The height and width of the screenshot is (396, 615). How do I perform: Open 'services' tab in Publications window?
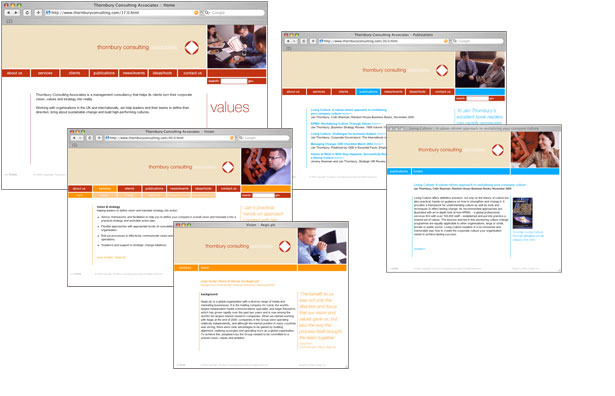coord(319,92)
